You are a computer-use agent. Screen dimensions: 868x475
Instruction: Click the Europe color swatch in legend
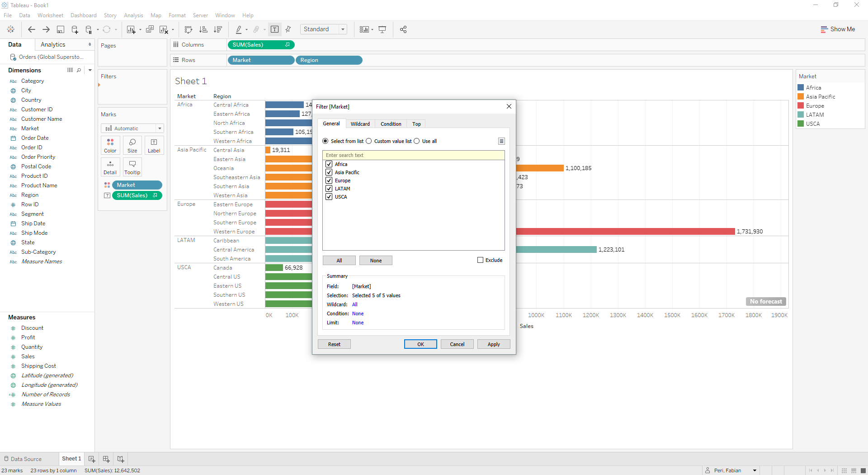tap(801, 106)
